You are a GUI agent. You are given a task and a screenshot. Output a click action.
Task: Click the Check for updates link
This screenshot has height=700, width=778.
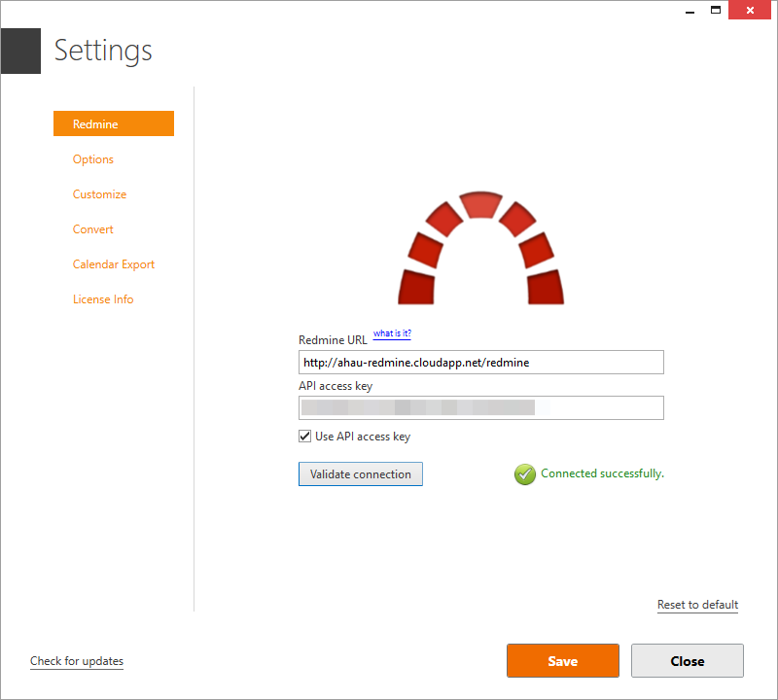tap(77, 661)
